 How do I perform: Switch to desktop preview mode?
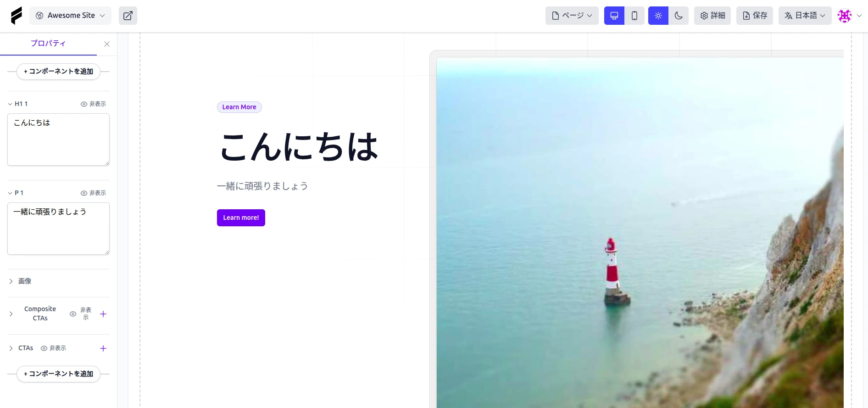click(614, 16)
